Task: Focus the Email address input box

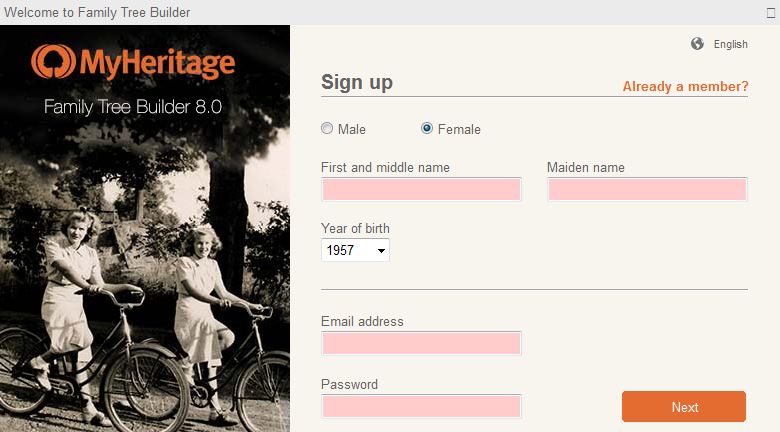Action: [x=421, y=343]
